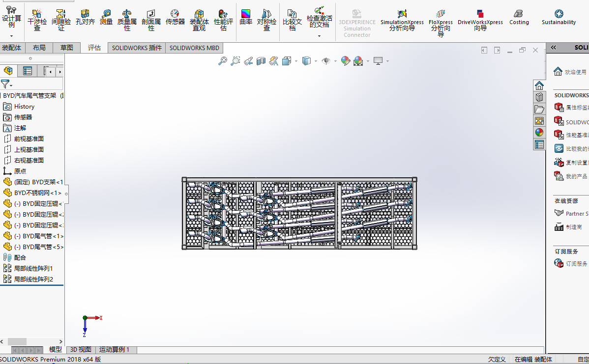
Task: Select 局部线性阵列2 pattern feature
Action: click(28, 279)
